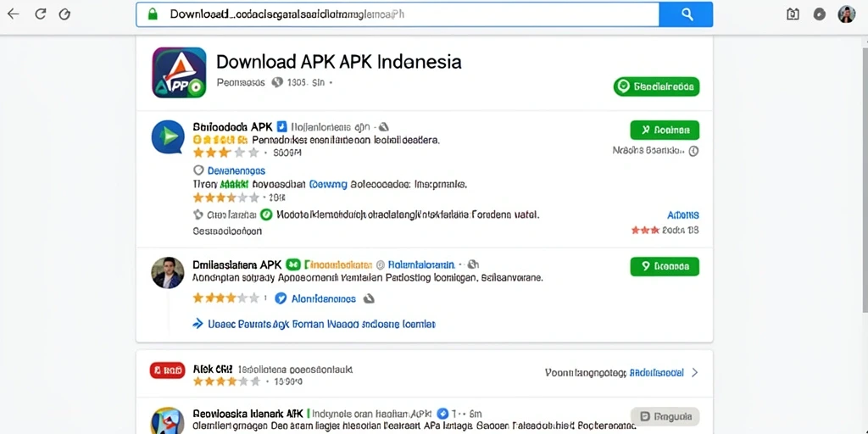The image size is (868, 434).
Task: Click the square bookmark icon in browser toolbar
Action: (x=793, y=14)
